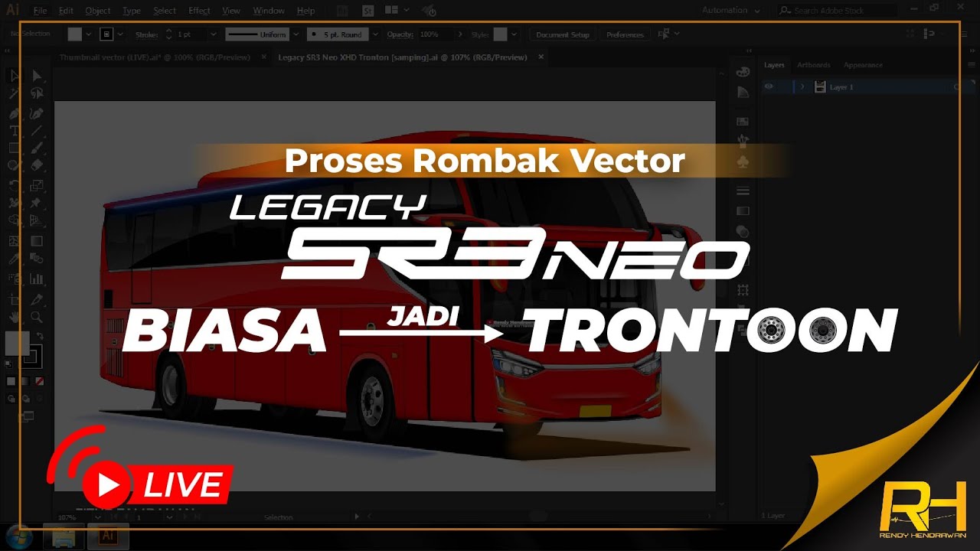Select the Selection tool arrow
Screen dimensions: 980x551
(15, 75)
